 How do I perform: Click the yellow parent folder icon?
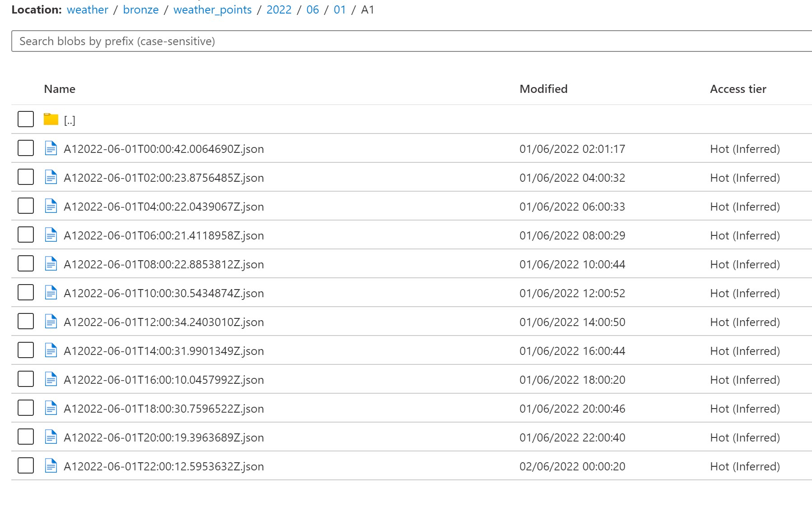tap(51, 120)
